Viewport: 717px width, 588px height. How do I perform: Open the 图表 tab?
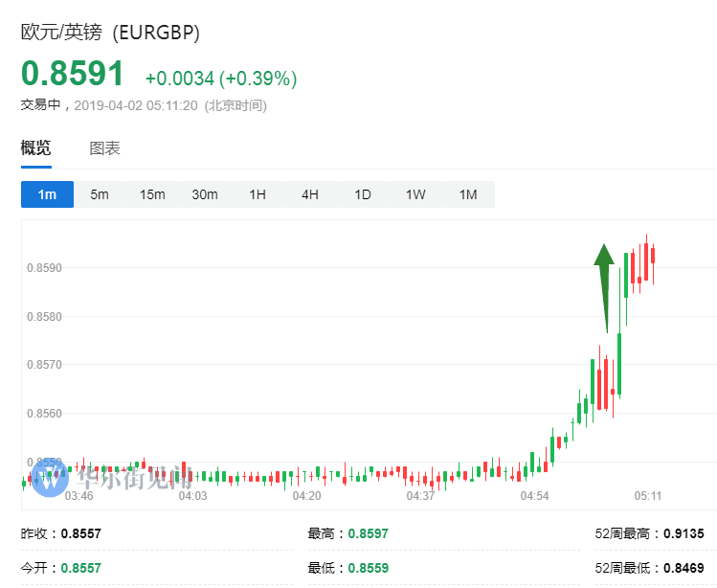(104, 148)
